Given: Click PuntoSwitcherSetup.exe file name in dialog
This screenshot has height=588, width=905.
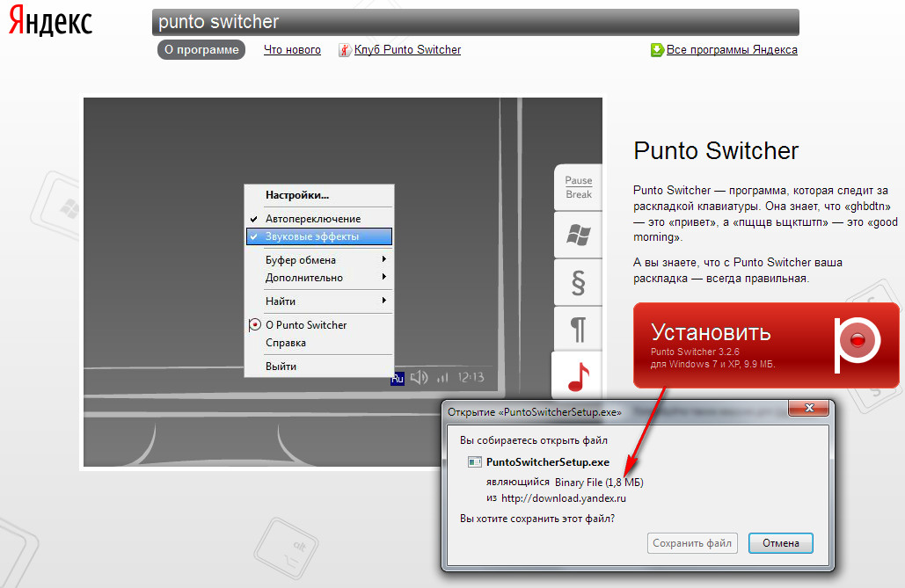Looking at the screenshot, I should pyautogui.click(x=548, y=462).
